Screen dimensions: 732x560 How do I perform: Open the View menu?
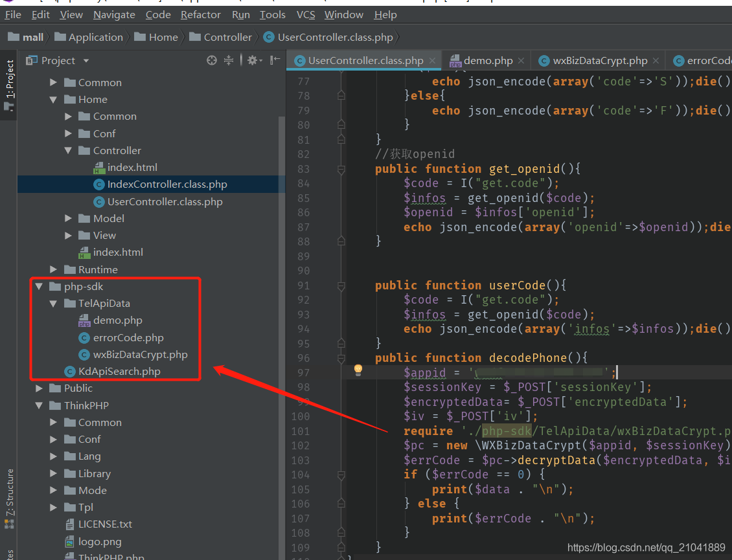(71, 15)
